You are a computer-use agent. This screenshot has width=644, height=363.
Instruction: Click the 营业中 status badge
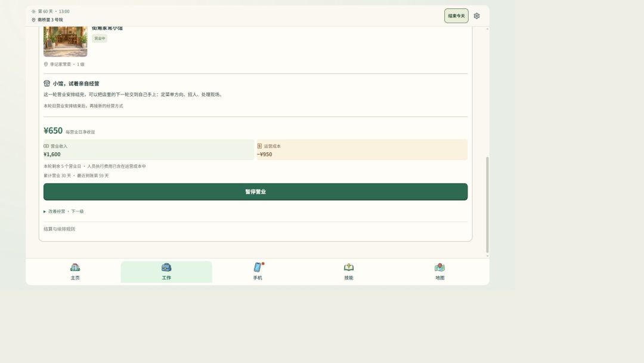coord(100,38)
